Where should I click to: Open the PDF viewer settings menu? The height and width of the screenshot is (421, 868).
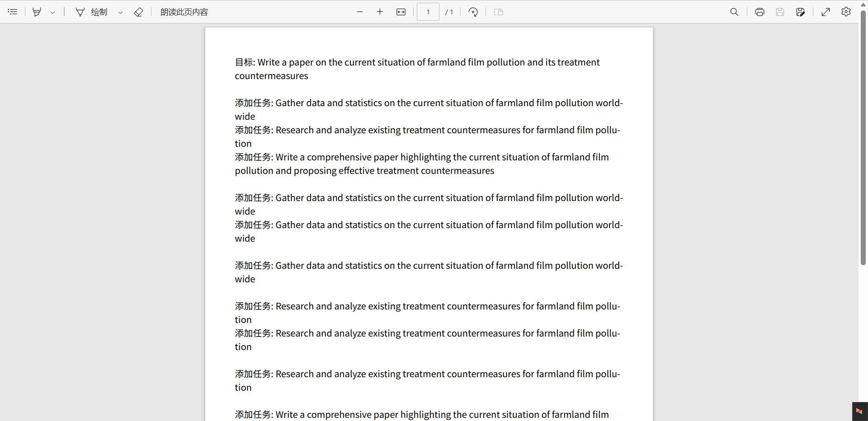[x=846, y=12]
